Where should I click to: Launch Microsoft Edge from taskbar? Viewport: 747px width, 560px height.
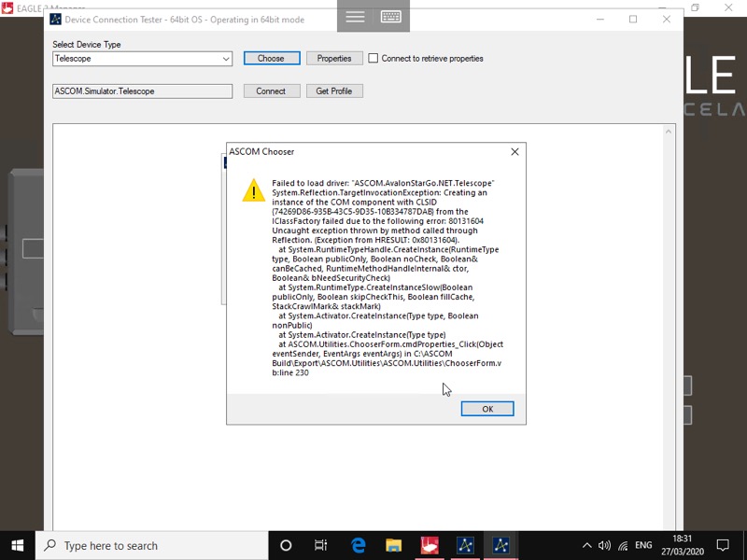(358, 545)
